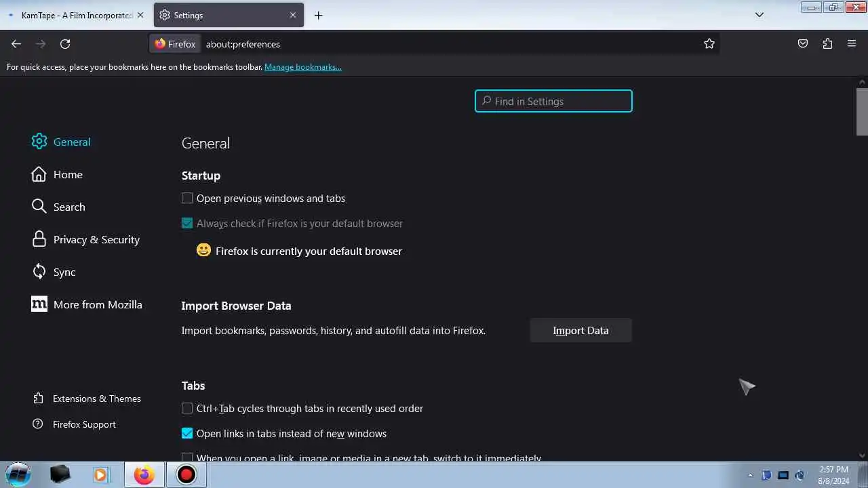This screenshot has height=488, width=868.
Task: Click the Import Data button
Action: pyautogui.click(x=581, y=331)
